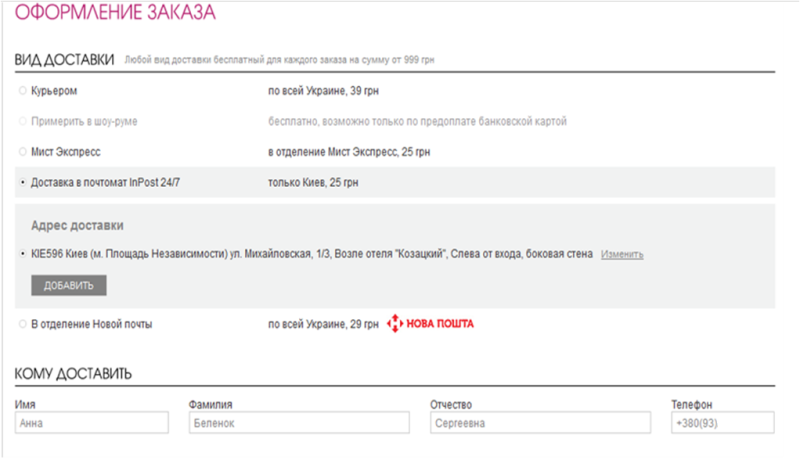The height and width of the screenshot is (471, 800).
Task: Click the Адрес доставки subheading
Action: tap(77, 225)
